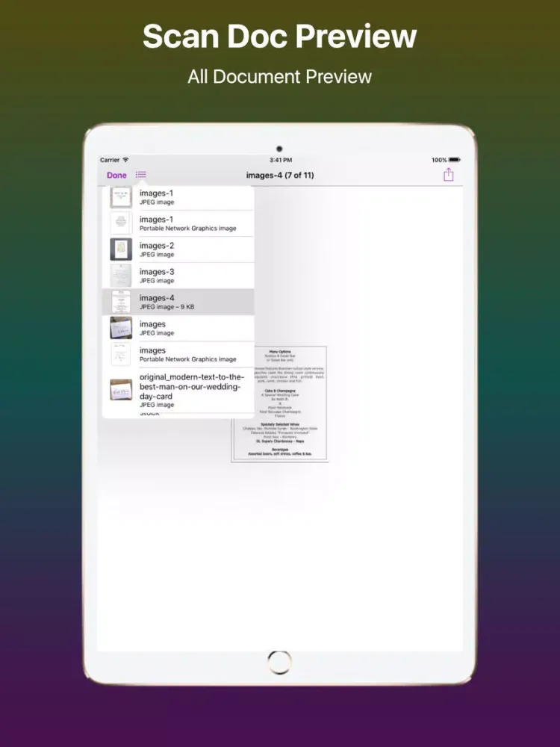This screenshot has height=747, width=560.
Task: Tap the Wi-Fi icon beside Carrier
Action: (125, 160)
